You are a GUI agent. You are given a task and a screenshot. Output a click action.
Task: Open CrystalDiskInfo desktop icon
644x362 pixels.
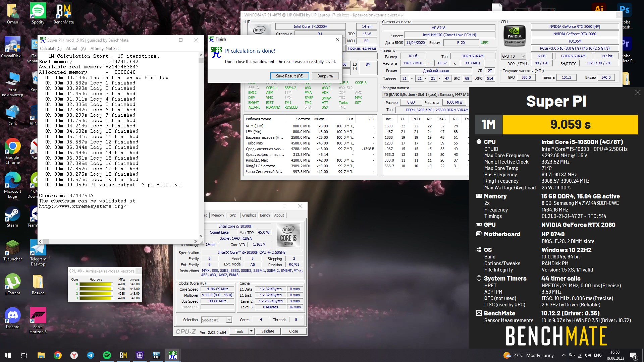tap(13, 48)
